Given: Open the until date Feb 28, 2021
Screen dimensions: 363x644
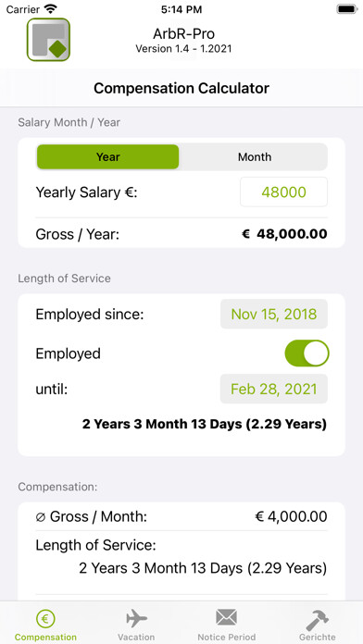Looking at the screenshot, I should coord(274,389).
